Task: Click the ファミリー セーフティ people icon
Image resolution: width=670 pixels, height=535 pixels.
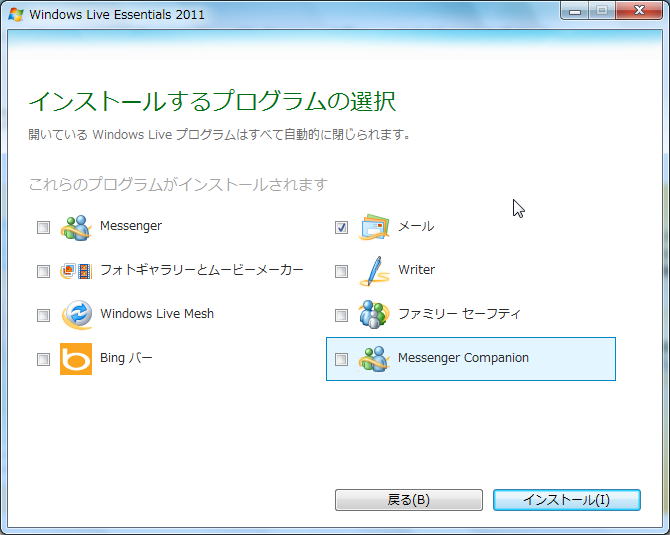Action: (x=374, y=315)
